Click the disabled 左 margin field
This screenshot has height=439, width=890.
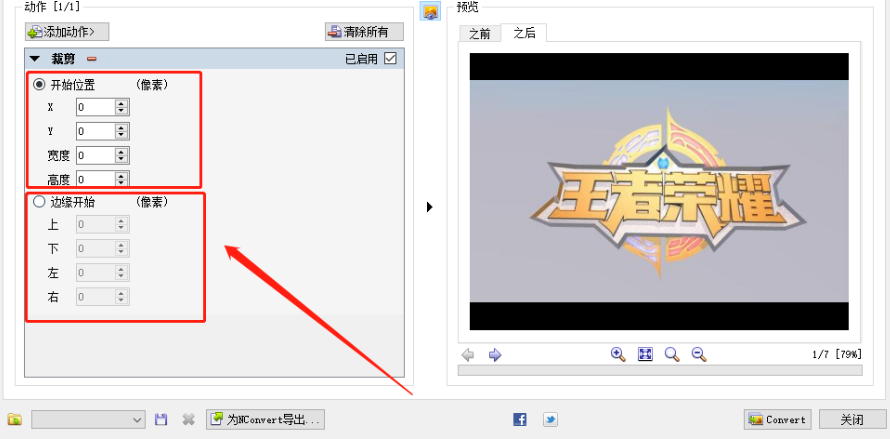pyautogui.click(x=103, y=273)
